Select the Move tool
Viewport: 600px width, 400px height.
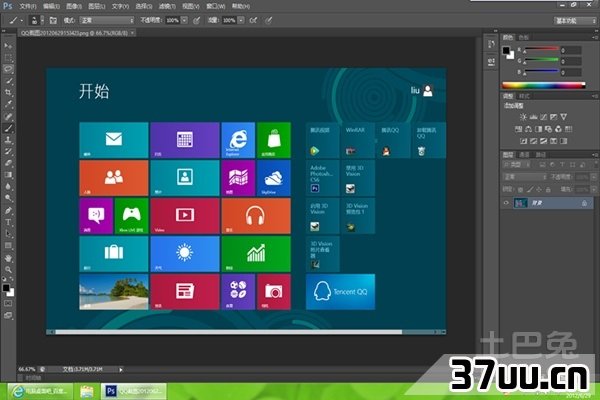pyautogui.click(x=8, y=46)
